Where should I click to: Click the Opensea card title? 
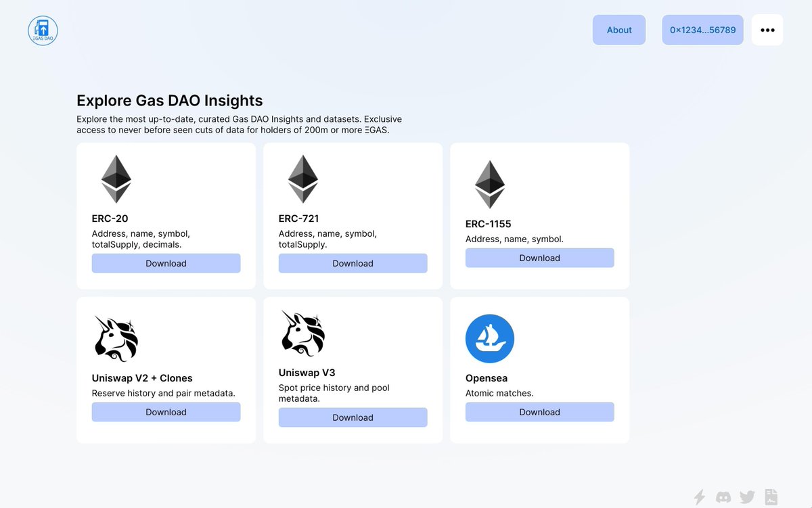(x=487, y=378)
